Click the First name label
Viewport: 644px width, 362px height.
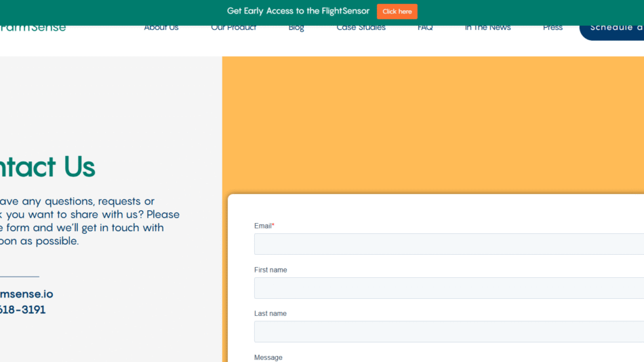coord(270,270)
